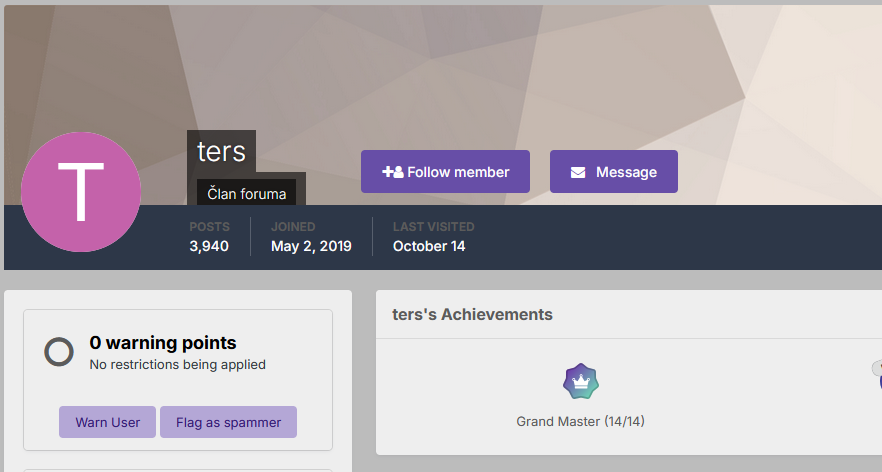The height and width of the screenshot is (472, 882).
Task: Click the purple T profile avatar
Action: pos(81,192)
